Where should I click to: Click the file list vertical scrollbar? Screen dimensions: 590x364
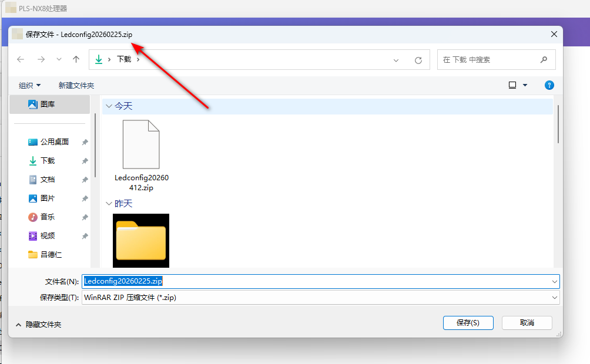[558, 124]
